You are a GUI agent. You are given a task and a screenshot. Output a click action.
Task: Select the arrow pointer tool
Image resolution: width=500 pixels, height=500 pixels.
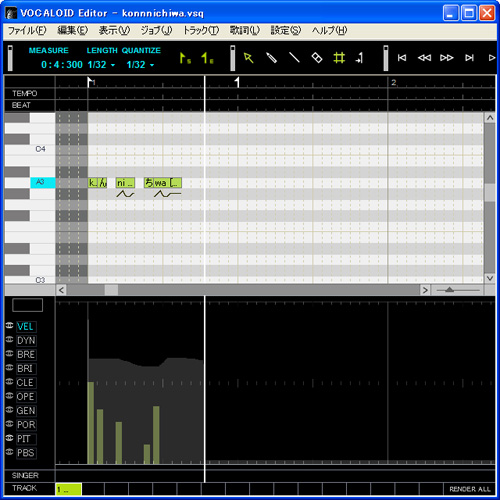[x=248, y=58]
